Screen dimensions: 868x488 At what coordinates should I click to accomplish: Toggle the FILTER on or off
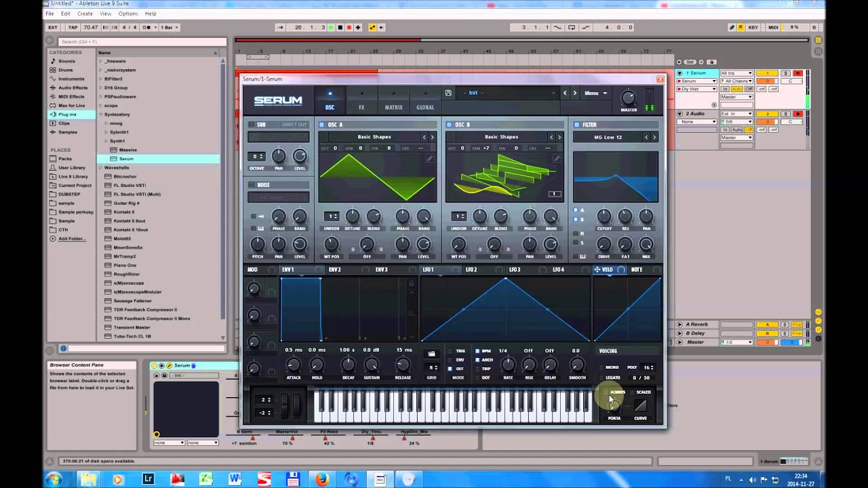[576, 125]
